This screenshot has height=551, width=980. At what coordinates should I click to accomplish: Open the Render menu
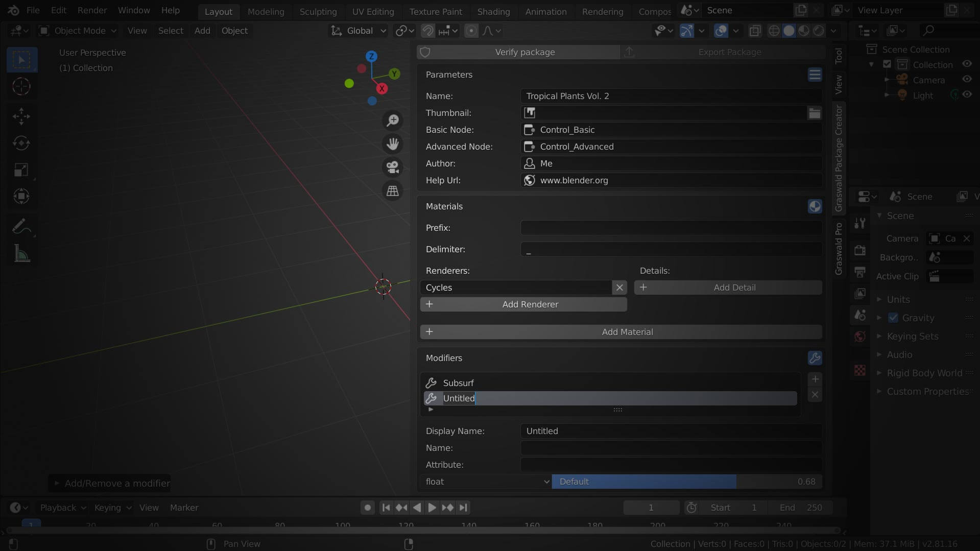(x=92, y=10)
